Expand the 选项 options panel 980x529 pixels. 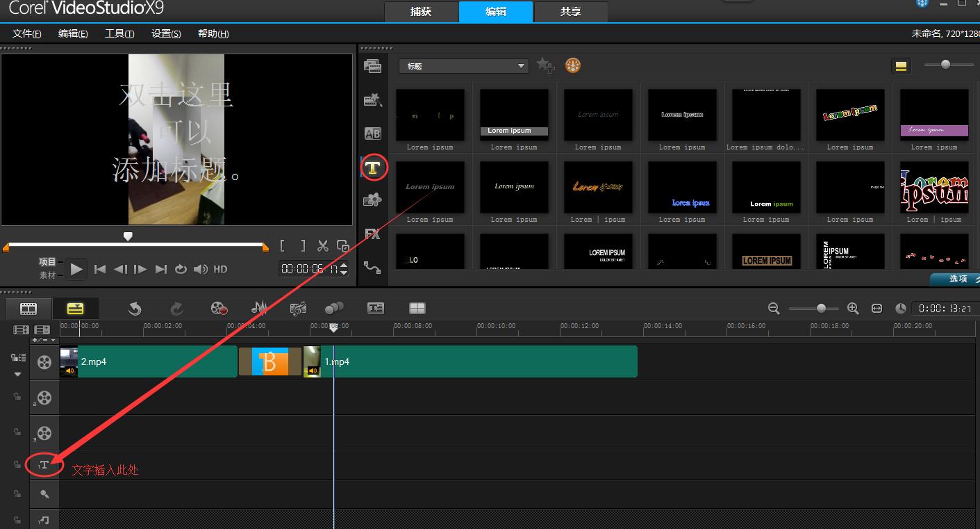coord(956,279)
